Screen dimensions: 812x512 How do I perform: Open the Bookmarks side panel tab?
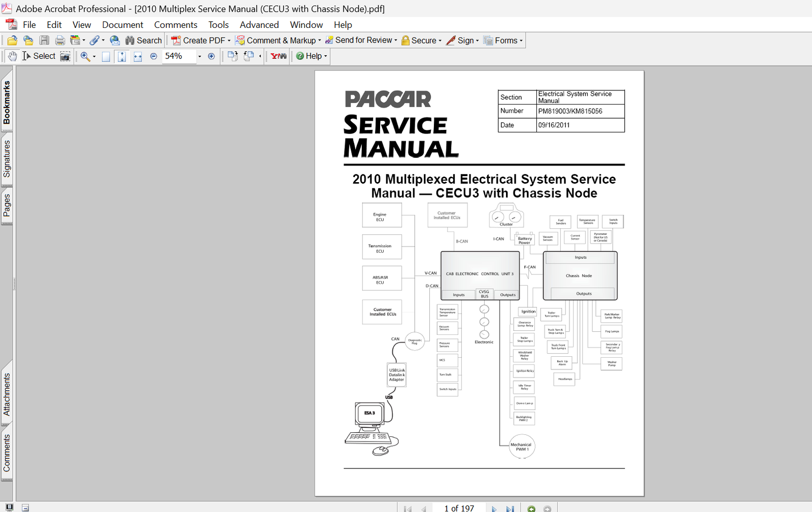(7, 103)
